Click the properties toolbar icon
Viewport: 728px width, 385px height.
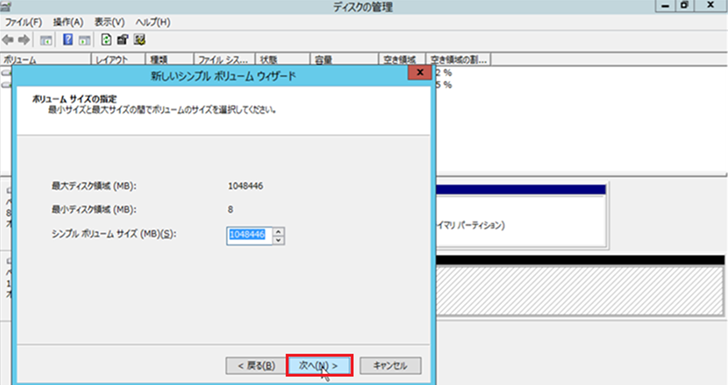[123, 40]
